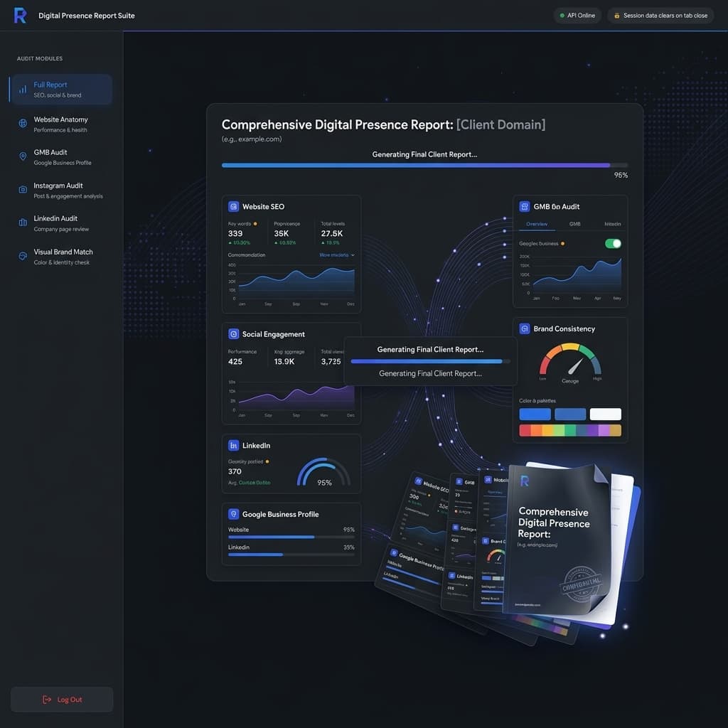Click the Website progress bar in Google Business Profile
The width and height of the screenshot is (728, 728).
coord(291,537)
